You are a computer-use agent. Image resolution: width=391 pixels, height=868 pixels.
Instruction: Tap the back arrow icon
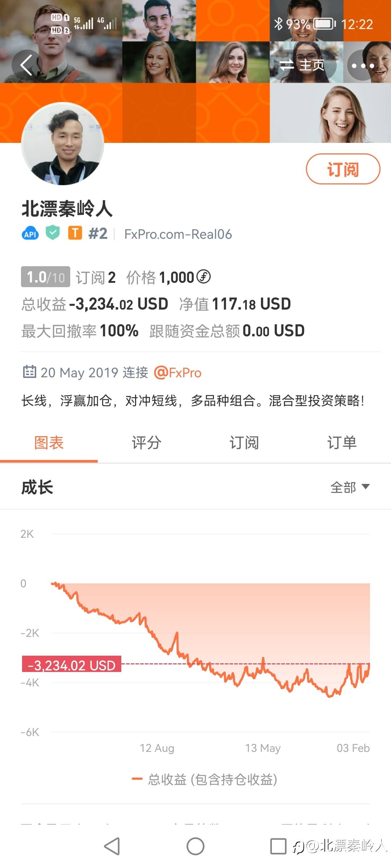pos(26,65)
